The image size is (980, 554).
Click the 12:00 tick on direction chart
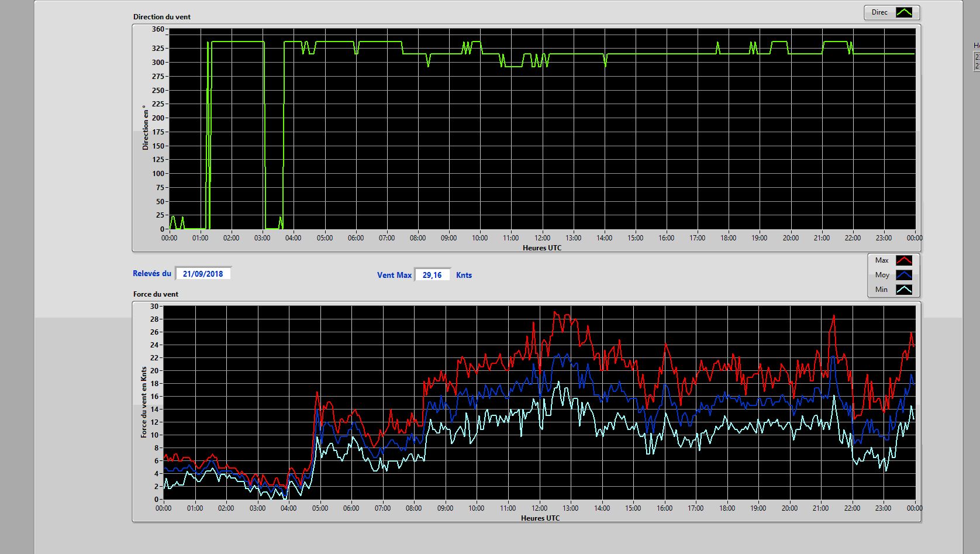(542, 238)
